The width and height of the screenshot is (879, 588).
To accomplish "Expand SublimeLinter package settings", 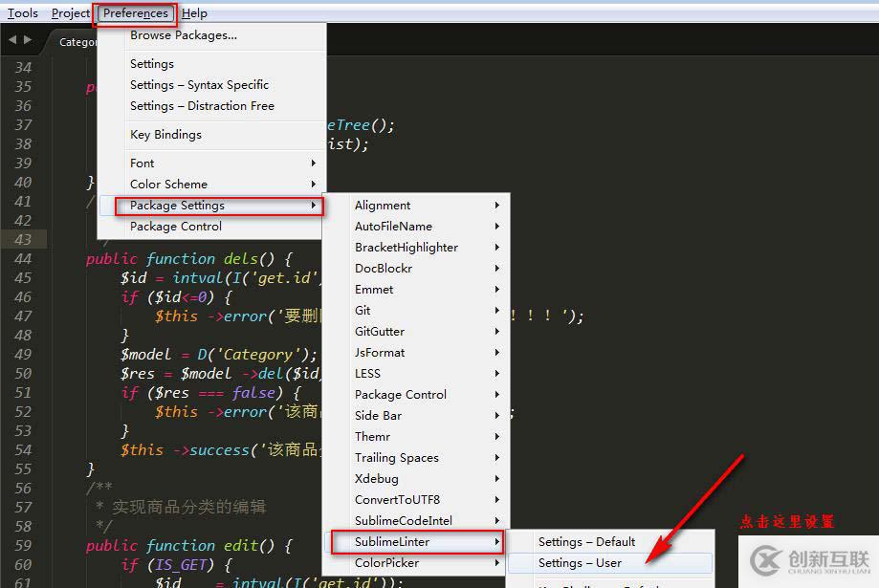I will pos(416,542).
